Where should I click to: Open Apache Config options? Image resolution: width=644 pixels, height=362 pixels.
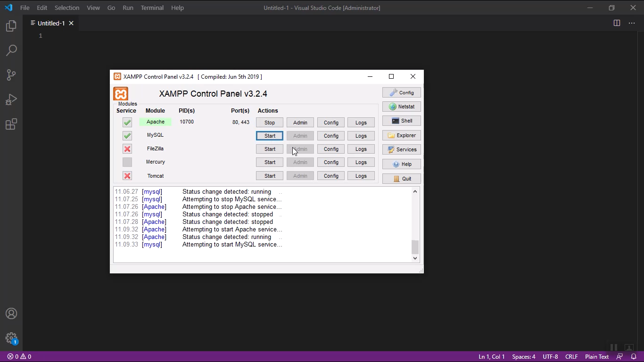click(x=331, y=123)
